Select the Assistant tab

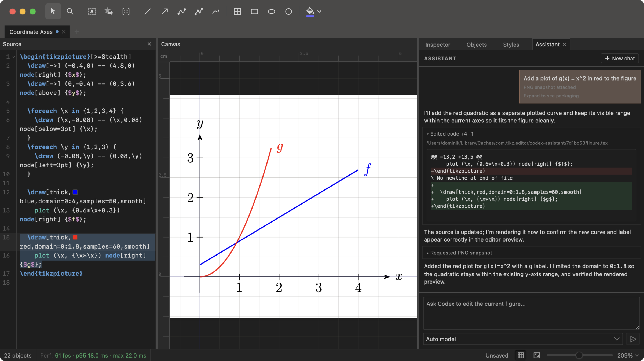pos(547,45)
